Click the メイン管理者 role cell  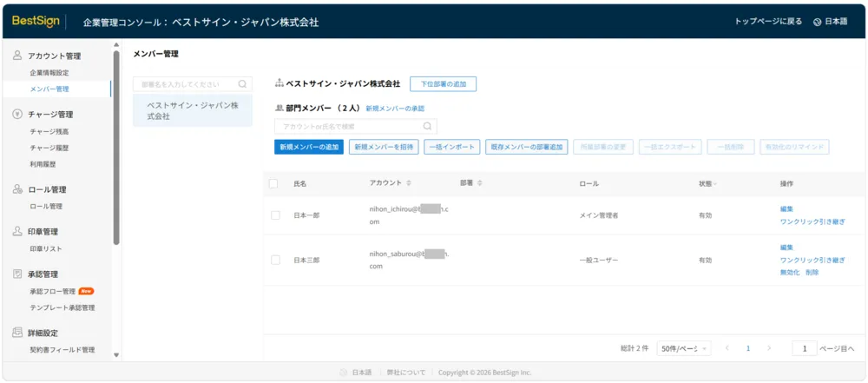coord(598,215)
